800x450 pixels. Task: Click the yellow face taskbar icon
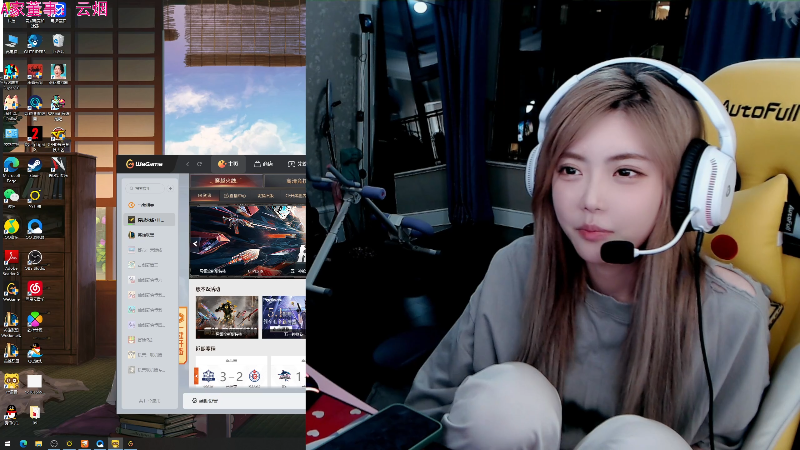click(115, 444)
